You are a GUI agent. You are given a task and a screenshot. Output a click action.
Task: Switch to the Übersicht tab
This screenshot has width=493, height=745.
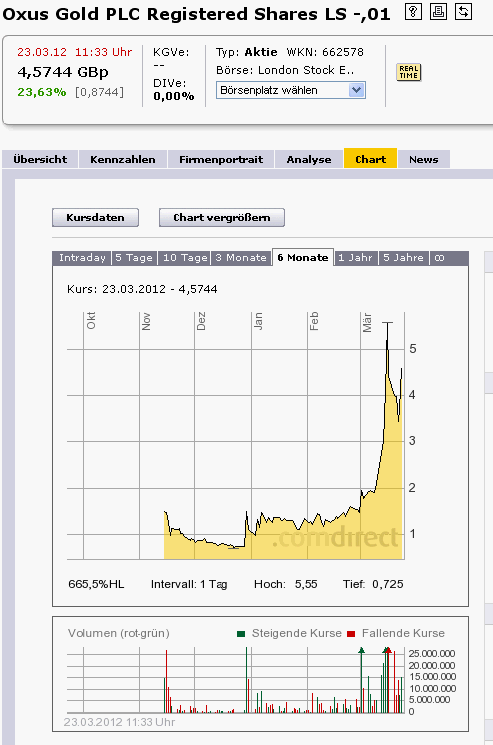[40, 159]
